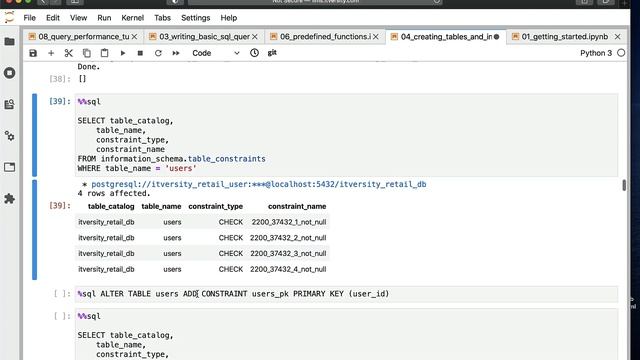Click the constraint_name column header

click(297, 207)
